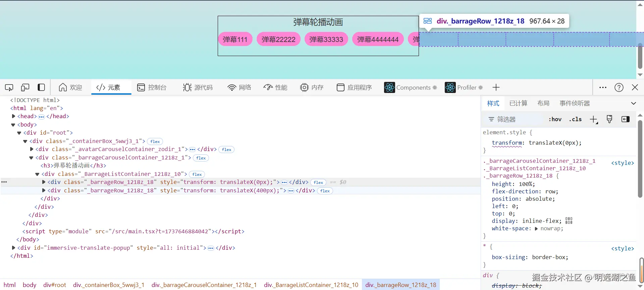Collapse the _barrageCarouselContainer_1218z_1 div node
Image resolution: width=644 pixels, height=290 pixels.
(x=31, y=158)
